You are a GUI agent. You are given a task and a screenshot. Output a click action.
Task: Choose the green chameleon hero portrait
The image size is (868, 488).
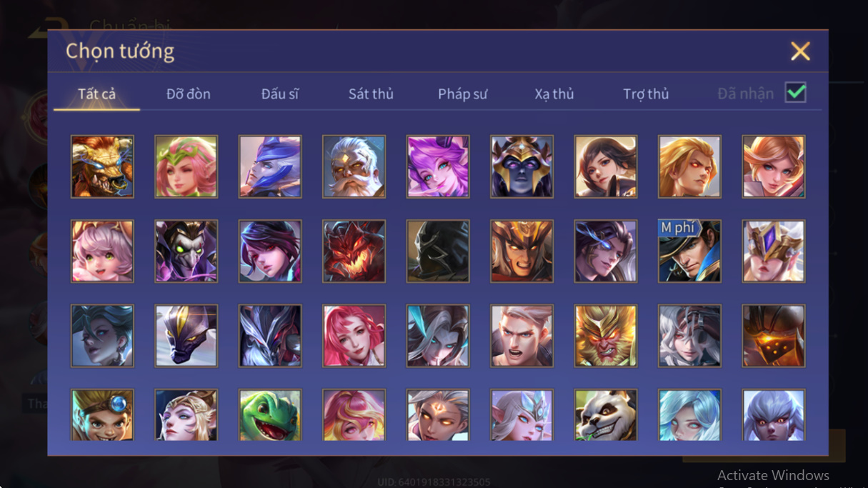point(270,415)
